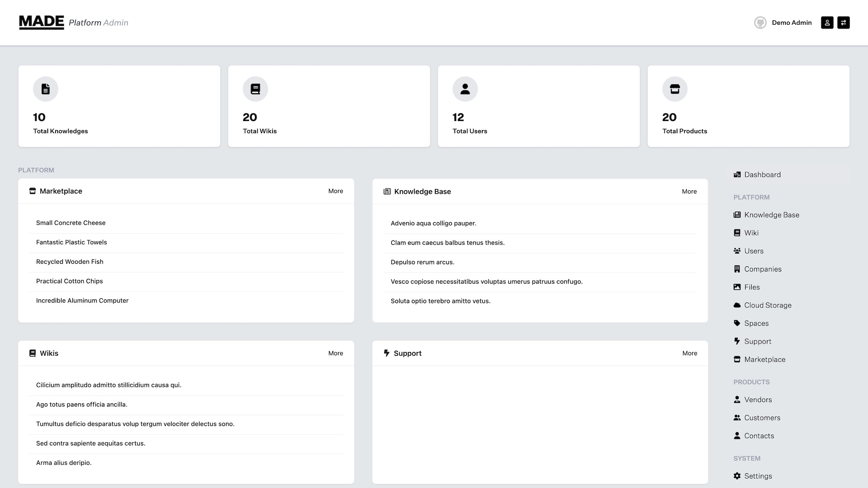Open Dashboard from the sidebar
This screenshot has width=868, height=488.
pyautogui.click(x=762, y=174)
